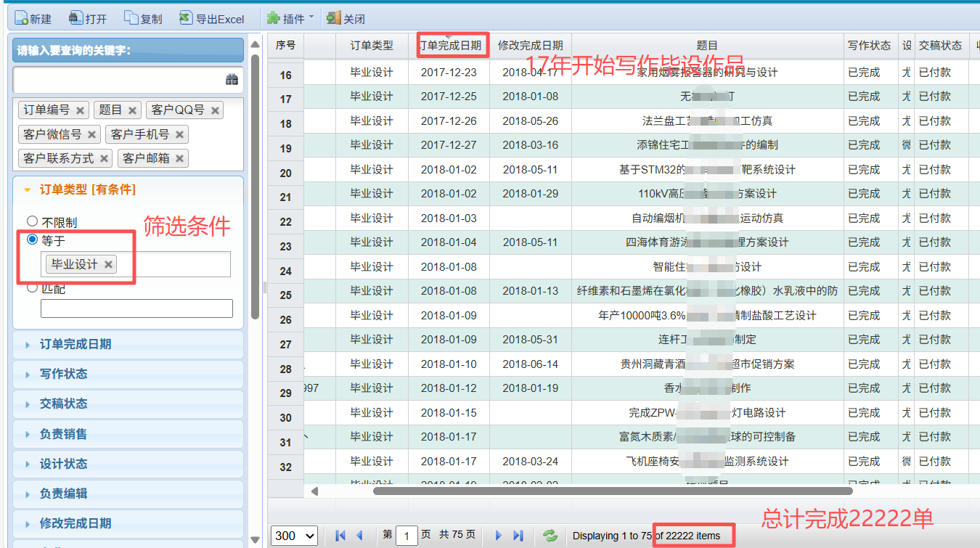Select the 等于 radio option
This screenshot has height=548, width=980.
(32, 240)
